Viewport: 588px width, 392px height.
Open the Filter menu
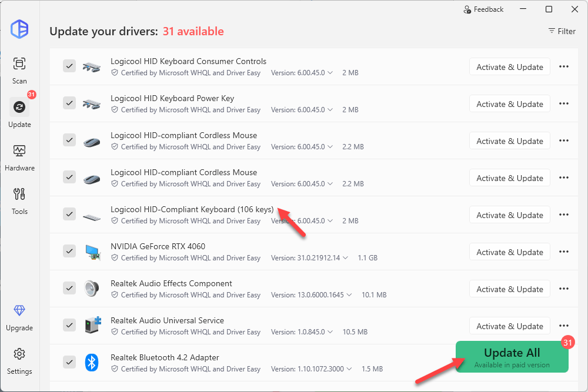(562, 31)
